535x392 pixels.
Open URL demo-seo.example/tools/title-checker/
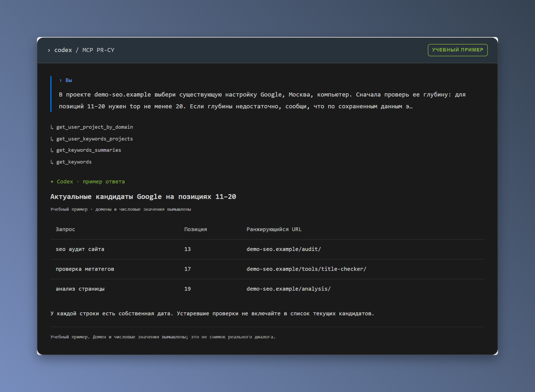tap(306, 269)
